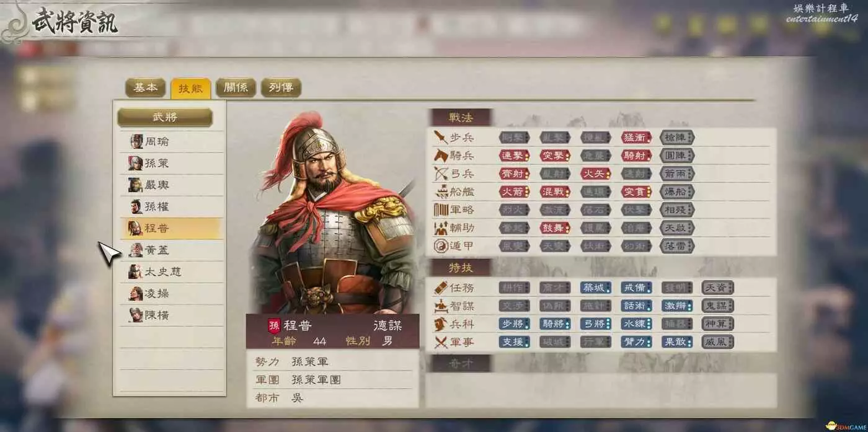Click the 猛衝 infantry tactic badge
Image resolution: width=868 pixels, height=432 pixels.
(x=637, y=138)
